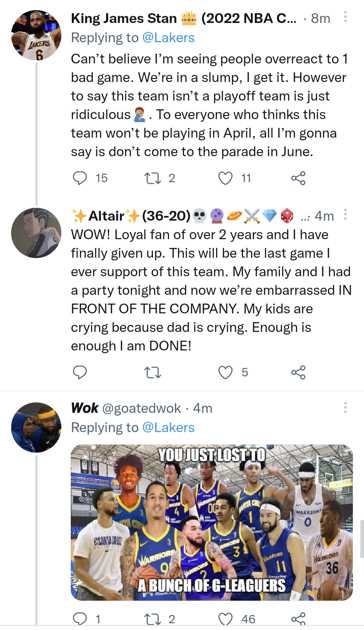The width and height of the screenshot is (364, 630).
Task: Open more options menu on Wok's tweet
Action: tap(345, 407)
